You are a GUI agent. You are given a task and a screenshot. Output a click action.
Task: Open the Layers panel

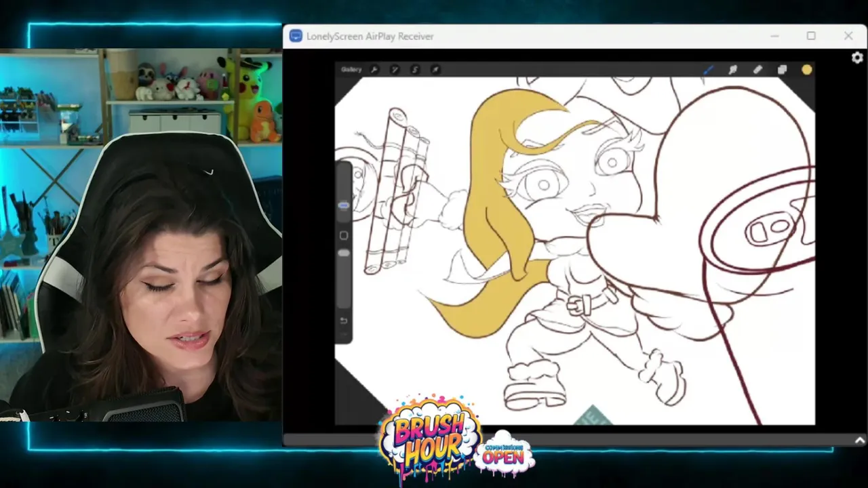click(x=782, y=69)
